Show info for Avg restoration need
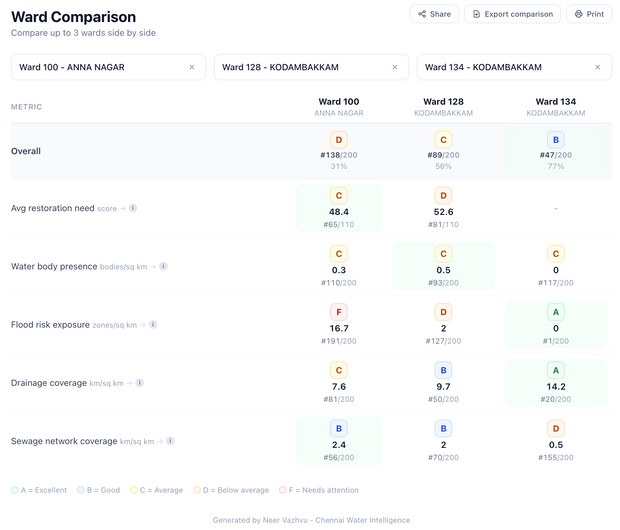This screenshot has width=620, height=530. point(133,208)
